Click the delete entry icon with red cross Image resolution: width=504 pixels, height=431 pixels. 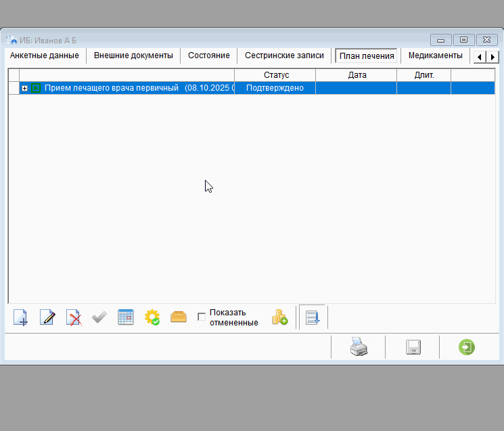[73, 317]
